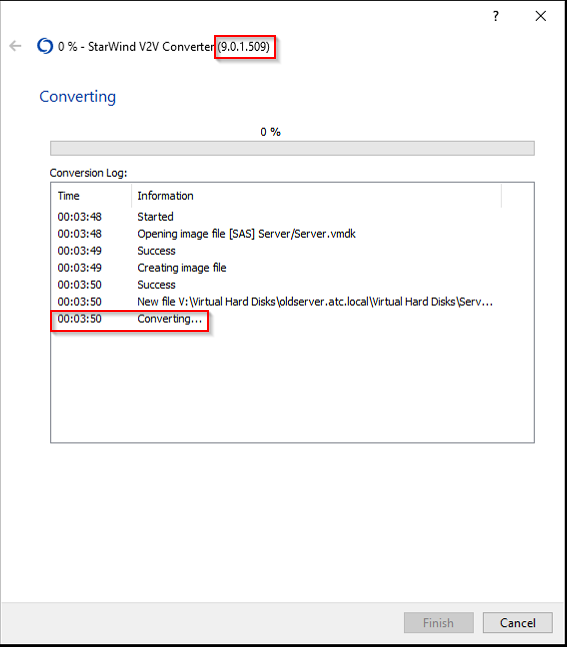Click the '0 %' progress percentage label
This screenshot has width=567, height=647.
coord(270,132)
